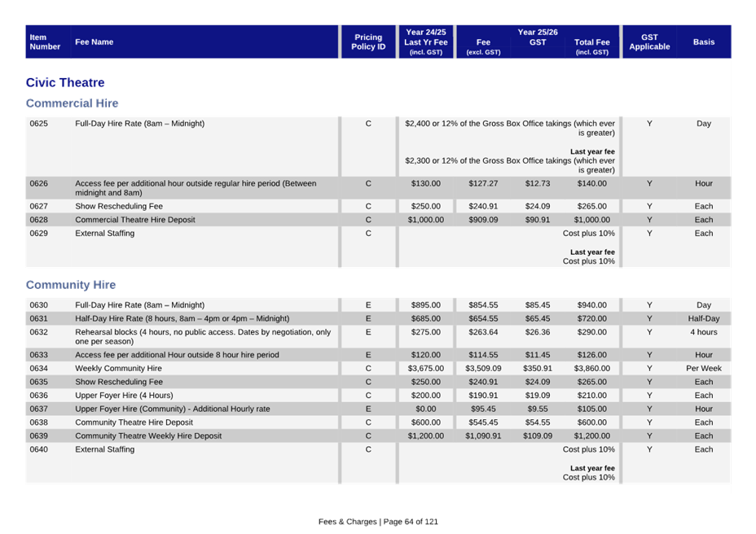Click the $127.27 fee excluding GST
Image resolution: width=756 pixels, height=534 pixels.
(483, 183)
